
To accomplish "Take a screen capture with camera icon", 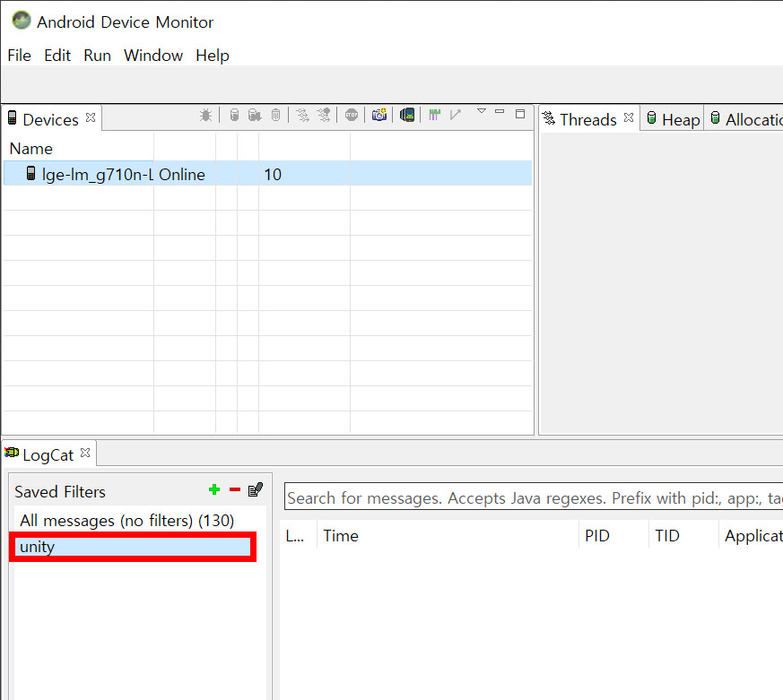I will tap(379, 116).
